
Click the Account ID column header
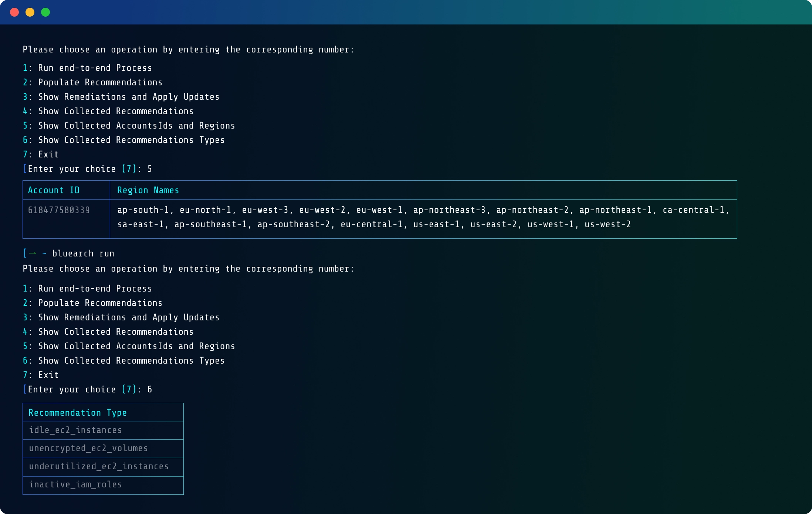click(54, 190)
